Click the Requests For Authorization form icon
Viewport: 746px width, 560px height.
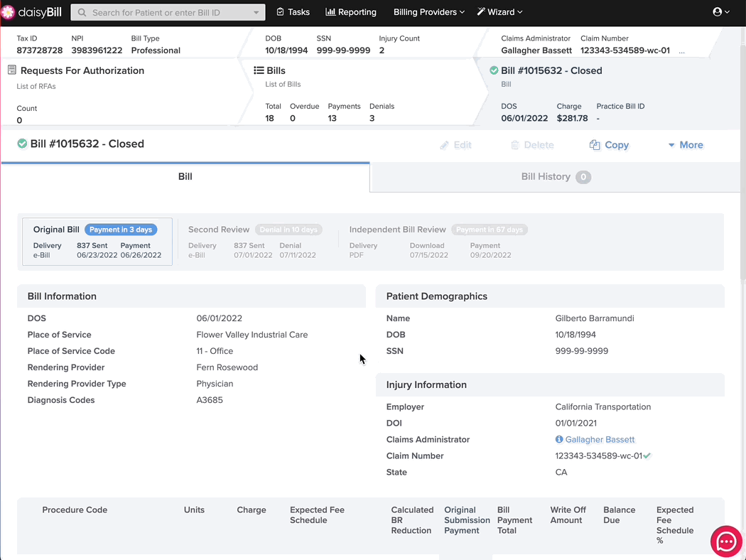click(12, 70)
